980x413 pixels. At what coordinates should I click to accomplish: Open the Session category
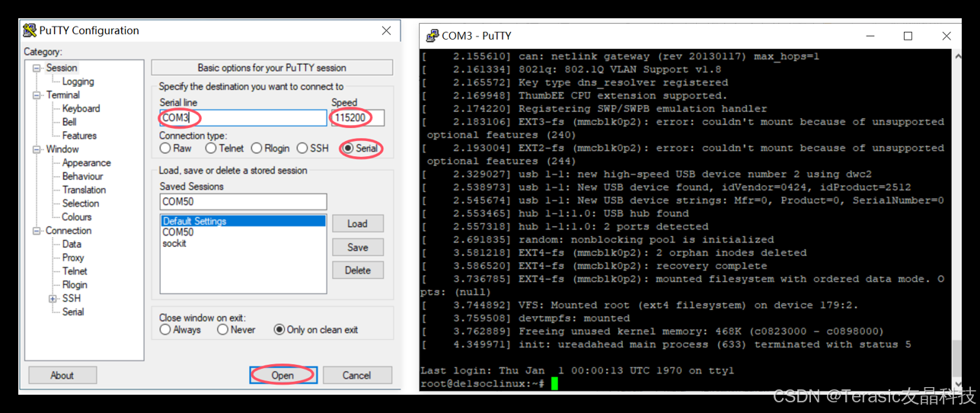(x=62, y=68)
